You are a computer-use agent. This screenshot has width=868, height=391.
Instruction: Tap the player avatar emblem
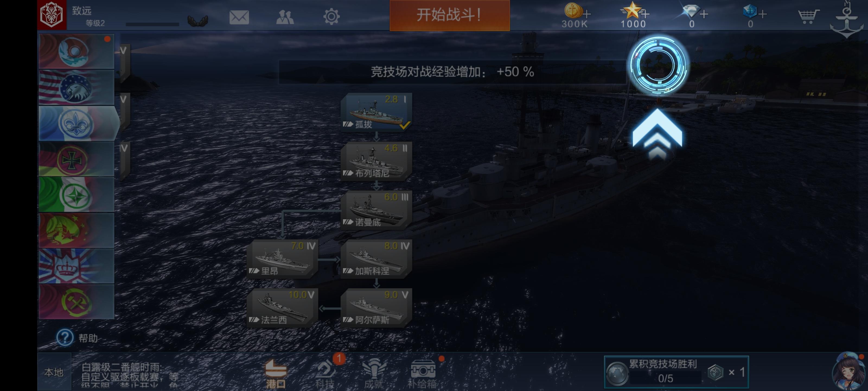point(52,15)
